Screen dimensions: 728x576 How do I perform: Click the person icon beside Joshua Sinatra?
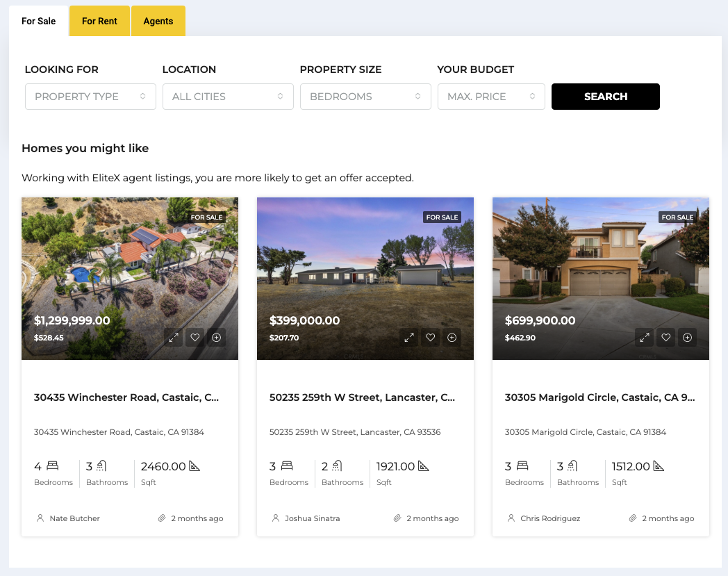(x=276, y=518)
